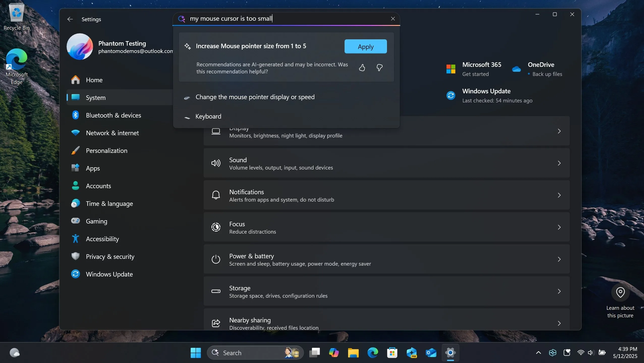Expand the Notifications settings chevron
Viewport: 644px width, 363px height.
pyautogui.click(x=559, y=195)
